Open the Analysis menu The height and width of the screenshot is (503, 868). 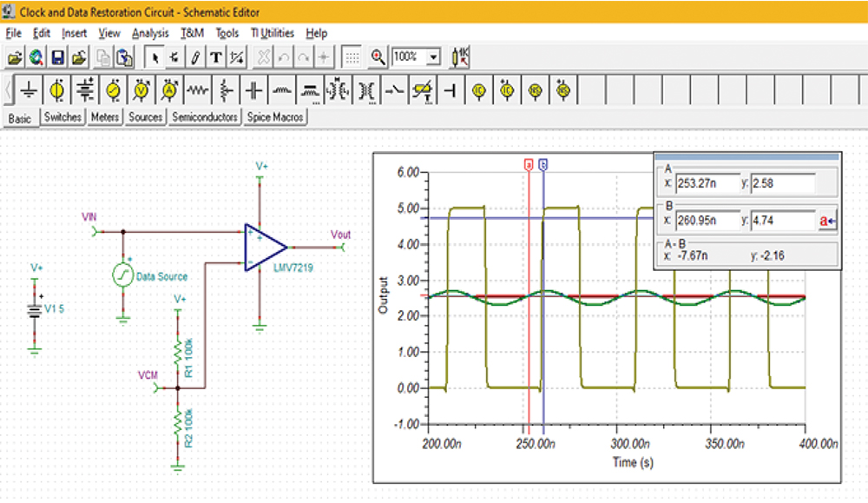coord(149,33)
